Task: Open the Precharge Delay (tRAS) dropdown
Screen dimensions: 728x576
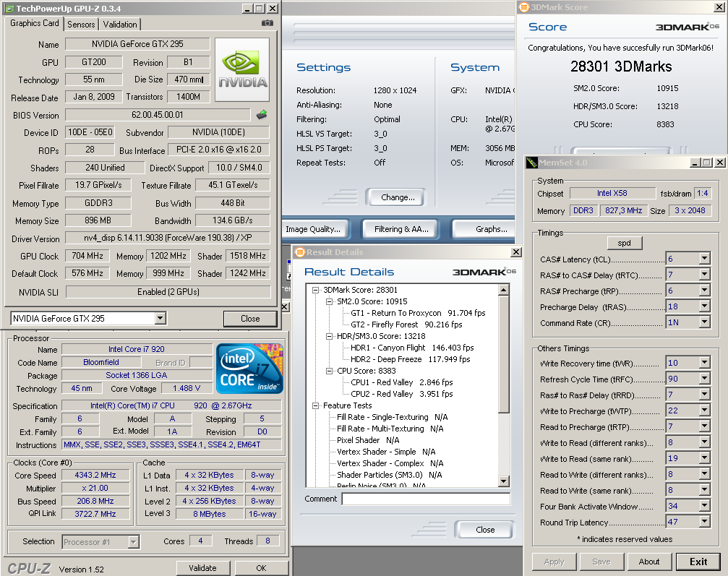Action: 705,306
